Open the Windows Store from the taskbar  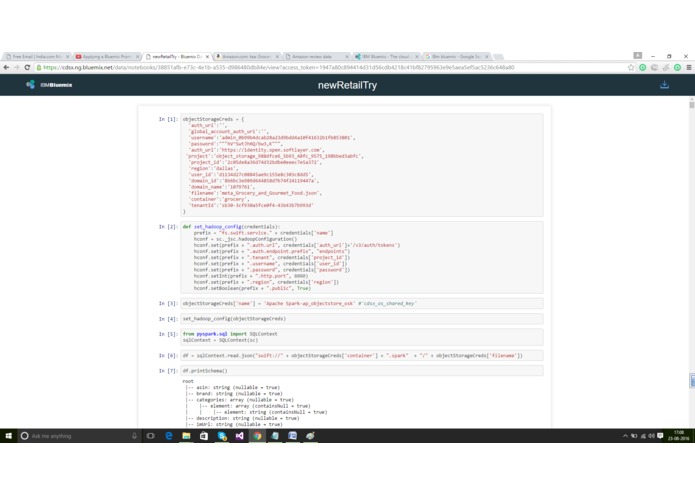pos(204,436)
